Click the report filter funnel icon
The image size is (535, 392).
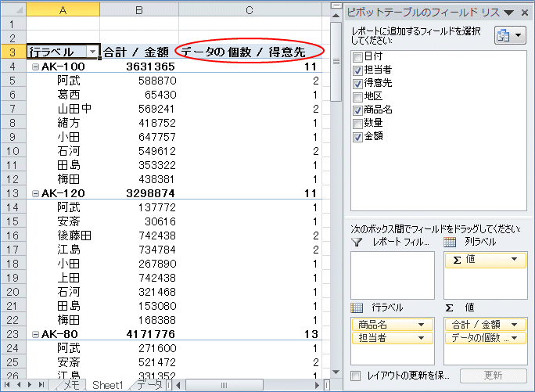point(357,242)
